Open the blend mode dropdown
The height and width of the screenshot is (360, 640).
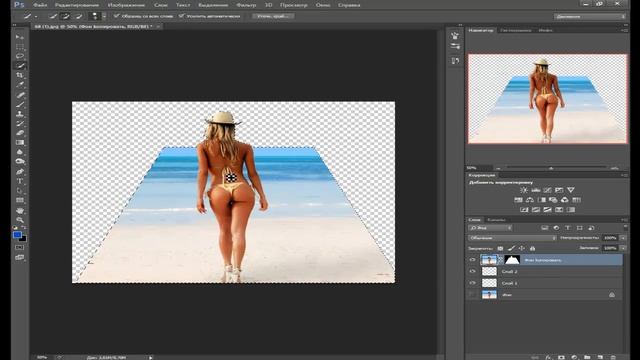click(x=512, y=238)
